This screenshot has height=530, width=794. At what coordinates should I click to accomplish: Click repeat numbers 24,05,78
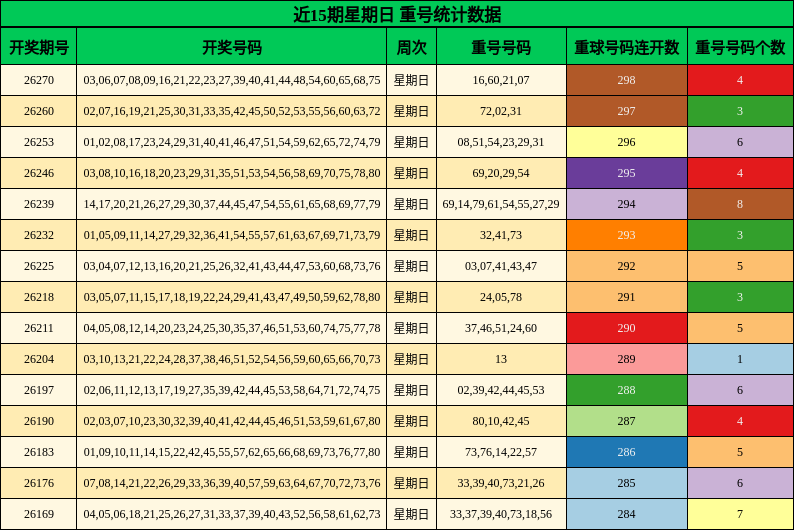point(501,297)
